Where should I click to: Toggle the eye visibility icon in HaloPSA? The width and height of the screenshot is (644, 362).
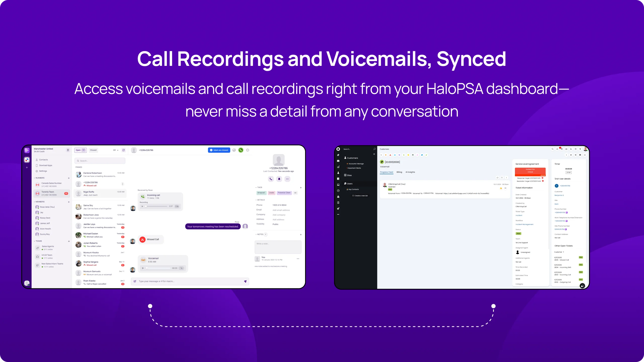[x=571, y=155]
